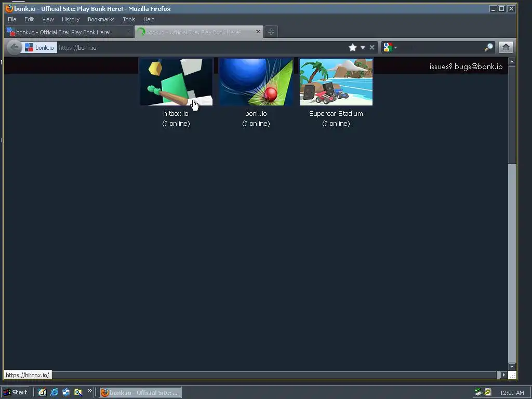Launch Internet Explorer from quick launch
This screenshot has height=399, width=532.
coord(54,392)
